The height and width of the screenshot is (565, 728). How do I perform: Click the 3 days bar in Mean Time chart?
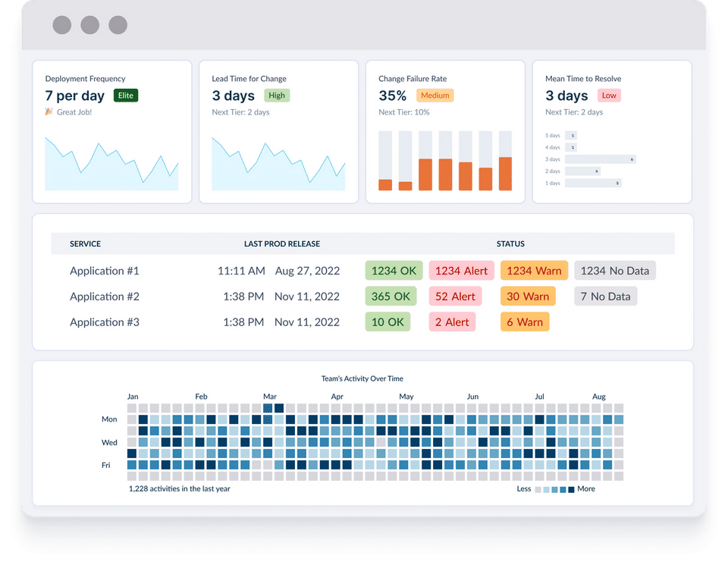601,159
